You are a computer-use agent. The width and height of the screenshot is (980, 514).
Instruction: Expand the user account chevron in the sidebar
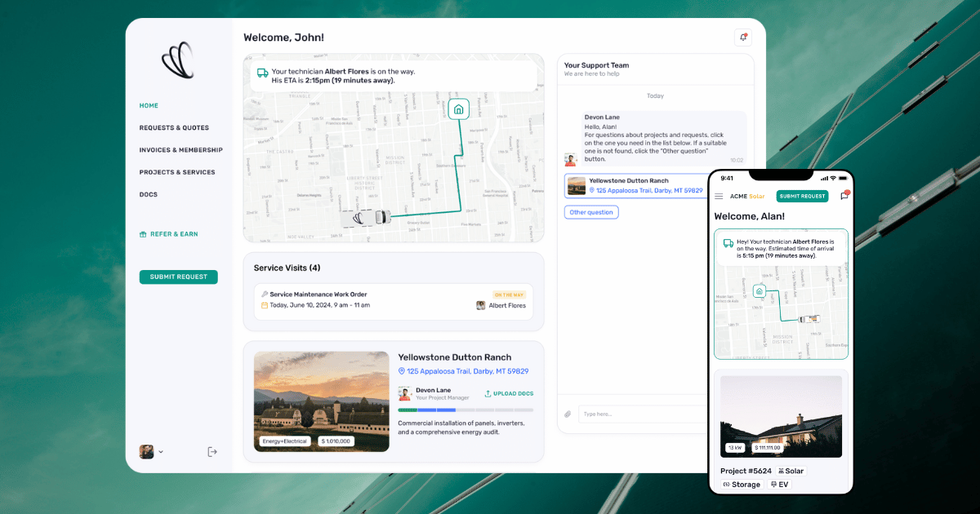(160, 452)
